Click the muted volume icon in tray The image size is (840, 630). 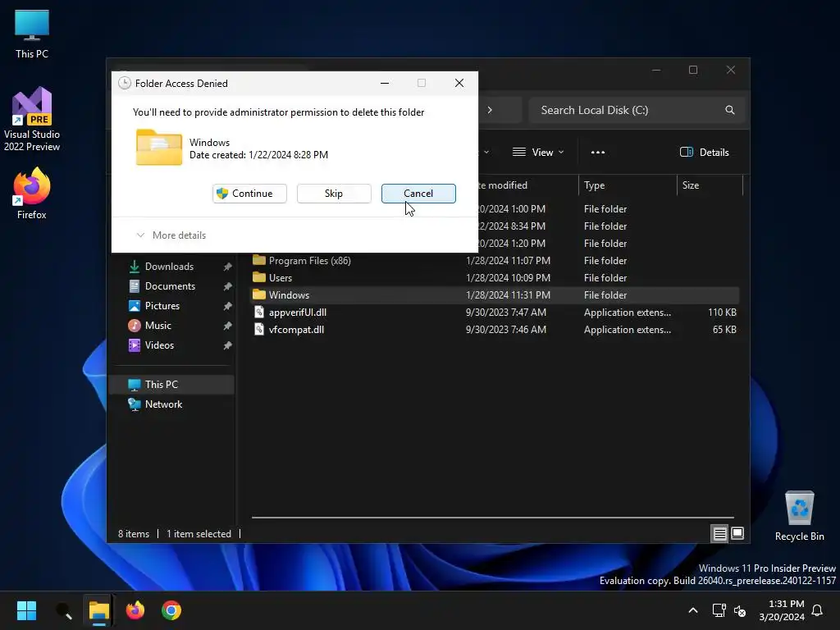click(x=740, y=610)
